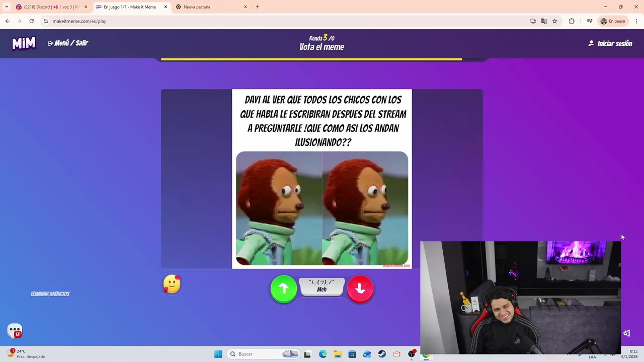The height and width of the screenshot is (362, 644).
Task: Open the Windows Start menu
Action: [218, 354]
